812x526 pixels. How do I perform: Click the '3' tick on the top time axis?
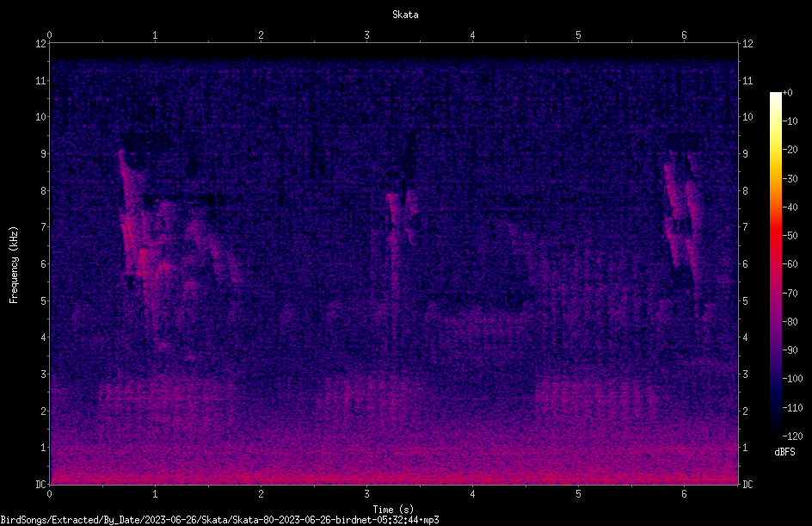pyautogui.click(x=366, y=35)
